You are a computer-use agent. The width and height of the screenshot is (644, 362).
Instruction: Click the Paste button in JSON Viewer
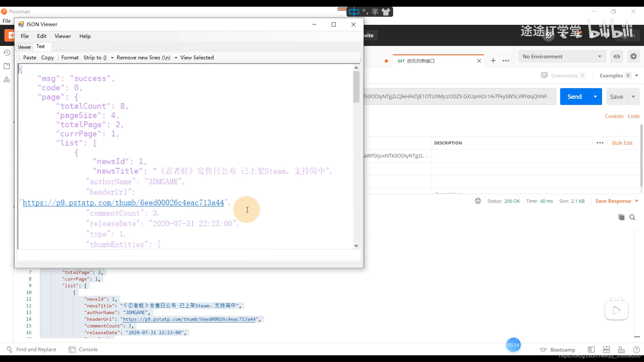click(29, 57)
